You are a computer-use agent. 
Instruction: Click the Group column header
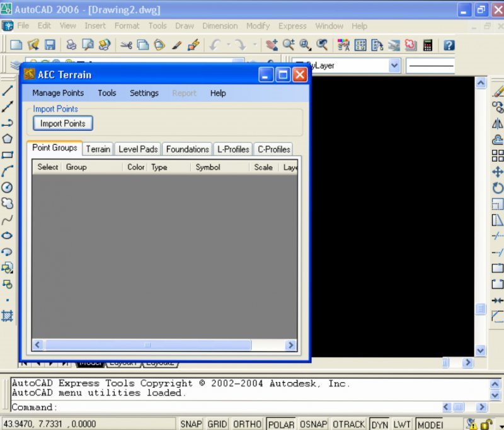click(93, 167)
